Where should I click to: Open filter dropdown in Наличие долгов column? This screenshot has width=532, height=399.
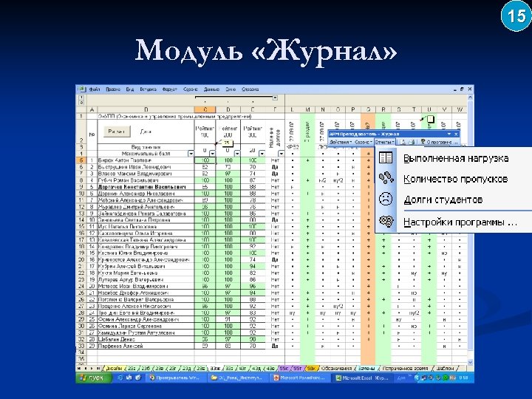(281, 154)
